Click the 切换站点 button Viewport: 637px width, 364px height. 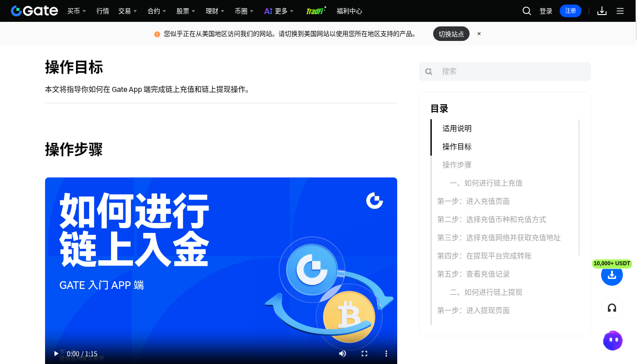pos(451,34)
